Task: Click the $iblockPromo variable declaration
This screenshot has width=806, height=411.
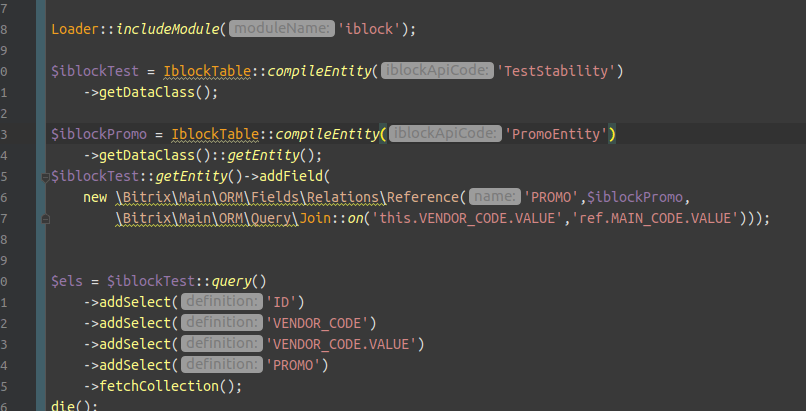Action: pyautogui.click(x=99, y=135)
